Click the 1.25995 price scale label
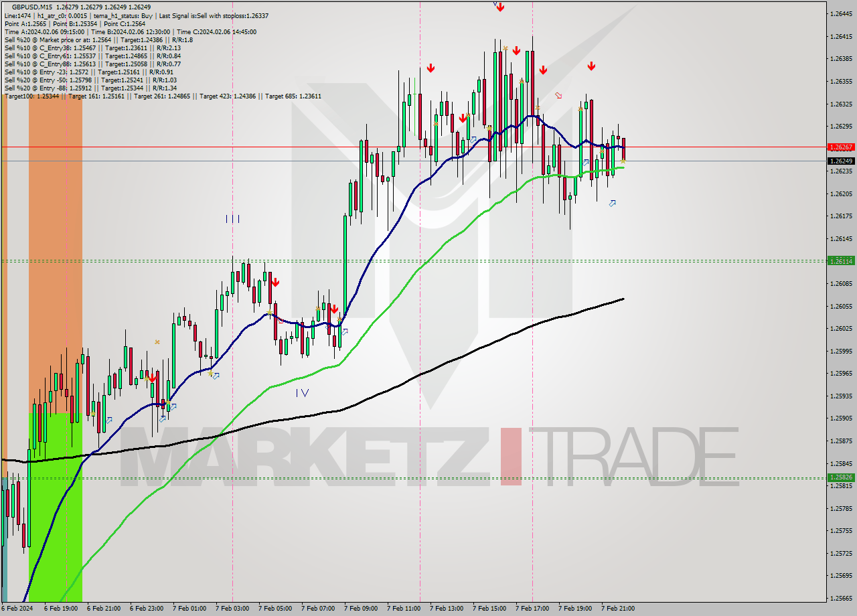Image resolution: width=857 pixels, height=616 pixels. (841, 351)
